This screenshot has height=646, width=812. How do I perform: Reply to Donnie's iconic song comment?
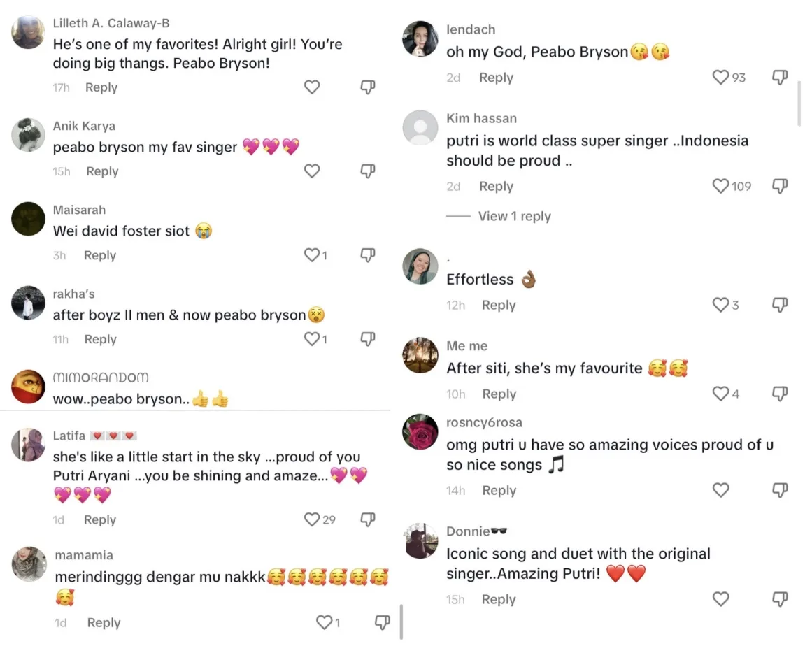point(498,599)
